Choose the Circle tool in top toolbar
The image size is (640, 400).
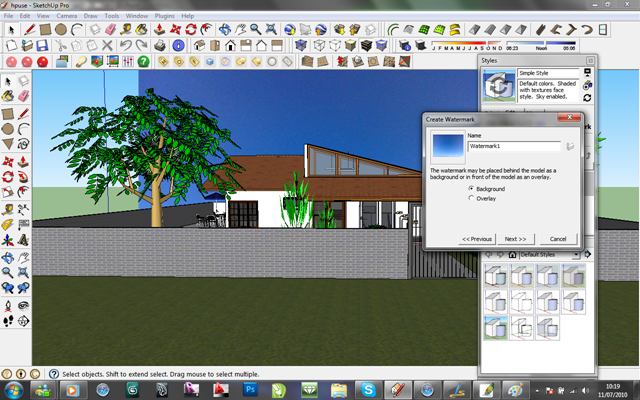[x=61, y=29]
